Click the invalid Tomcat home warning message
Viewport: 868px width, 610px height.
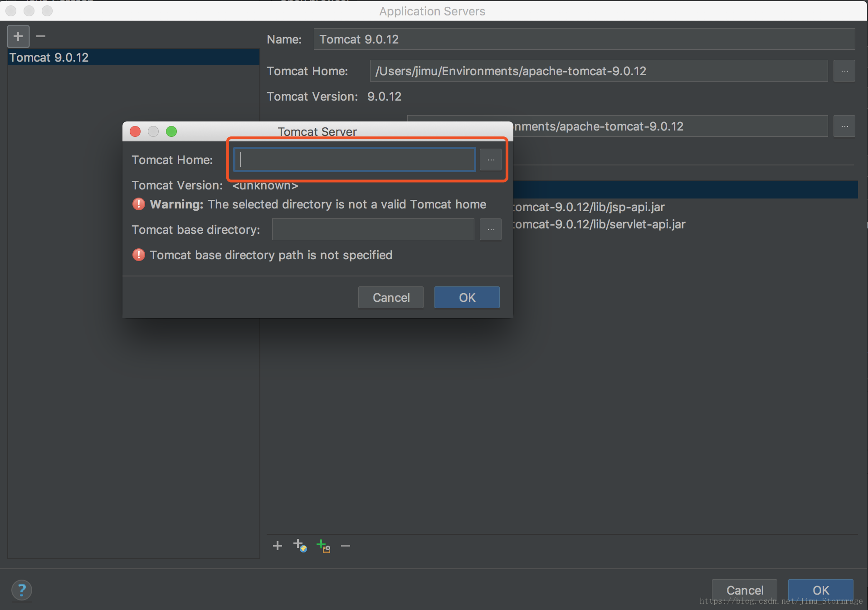click(x=318, y=204)
